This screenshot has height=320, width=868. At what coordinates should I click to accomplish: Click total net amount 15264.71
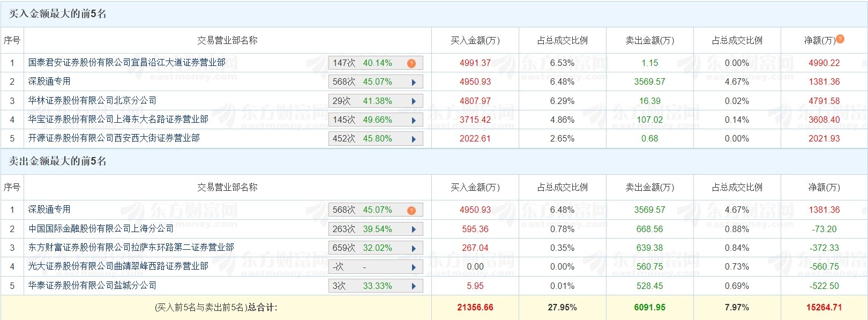click(824, 308)
